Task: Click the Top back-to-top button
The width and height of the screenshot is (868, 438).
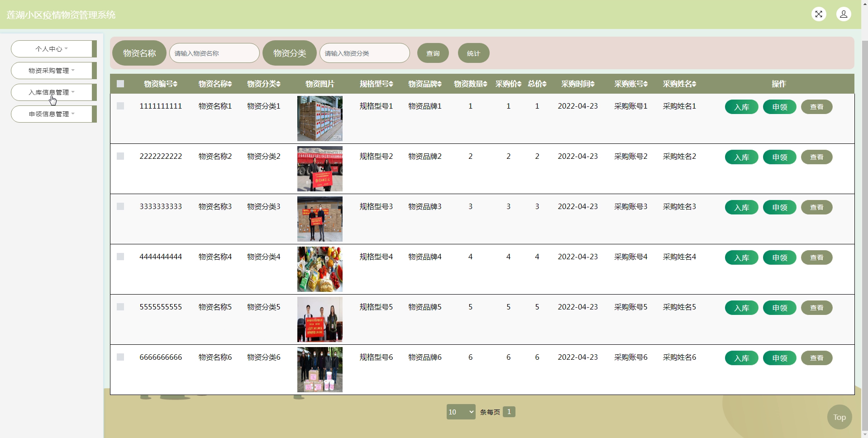Action: coord(839,417)
